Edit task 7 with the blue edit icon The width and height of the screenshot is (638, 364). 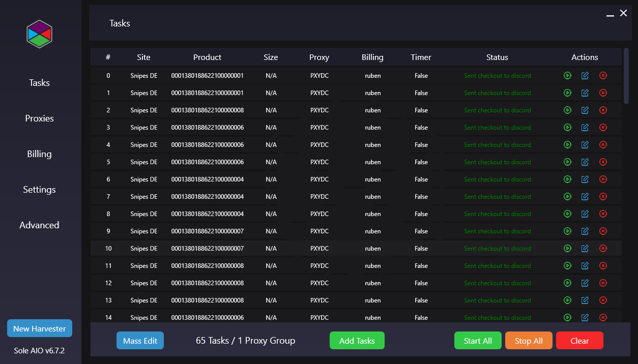585,197
